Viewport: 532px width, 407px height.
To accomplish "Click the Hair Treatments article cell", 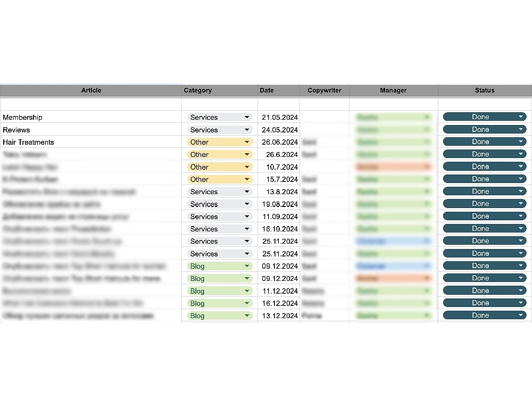I will (x=91, y=142).
